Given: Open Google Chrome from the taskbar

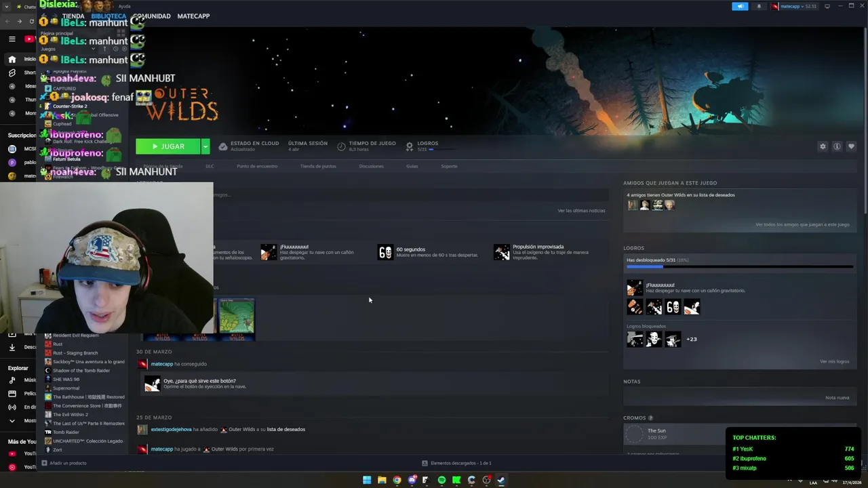Looking at the screenshot, I should (397, 480).
